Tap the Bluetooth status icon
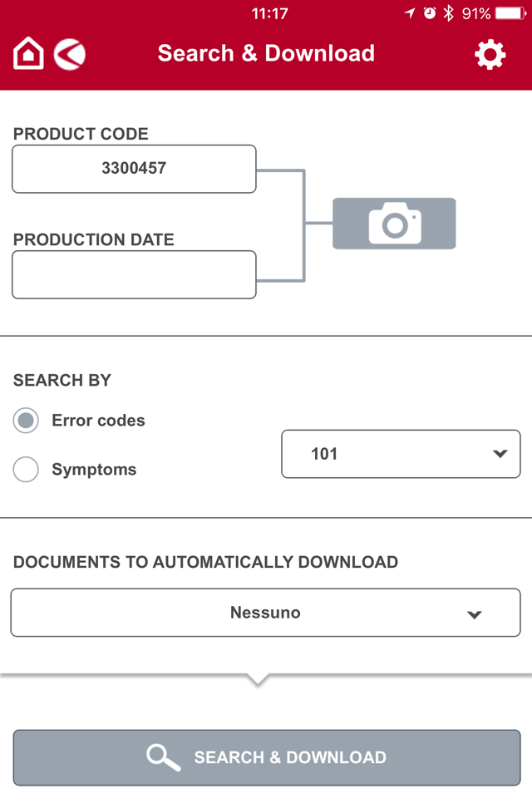Viewport: 532px width, 798px height. click(448, 13)
